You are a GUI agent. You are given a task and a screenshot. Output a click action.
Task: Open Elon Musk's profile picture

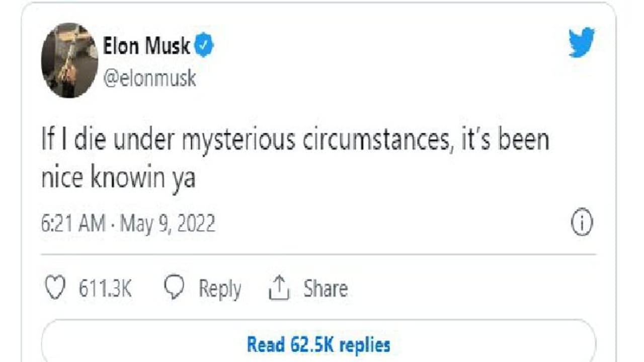[x=69, y=60]
